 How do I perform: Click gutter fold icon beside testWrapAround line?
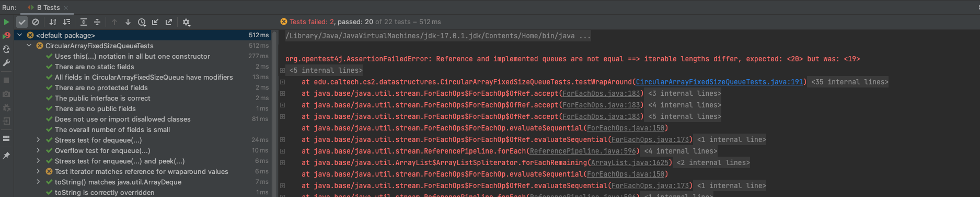click(282, 82)
